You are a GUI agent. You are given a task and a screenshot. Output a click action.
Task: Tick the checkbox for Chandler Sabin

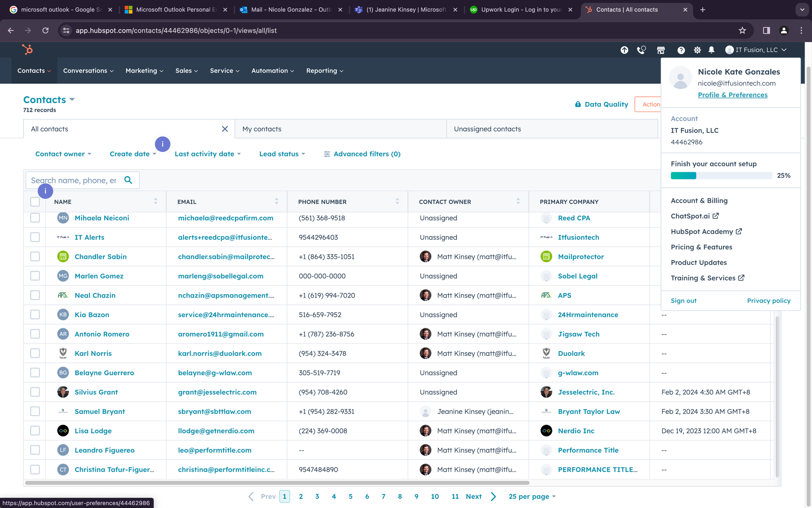click(x=35, y=257)
